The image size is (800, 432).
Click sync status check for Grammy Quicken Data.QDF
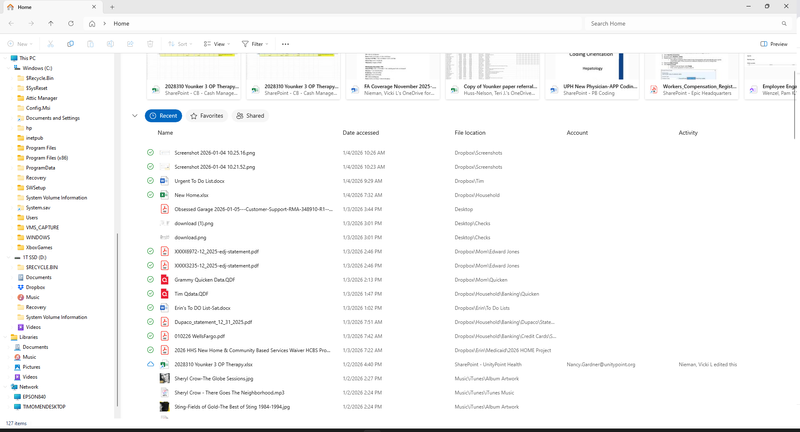150,280
